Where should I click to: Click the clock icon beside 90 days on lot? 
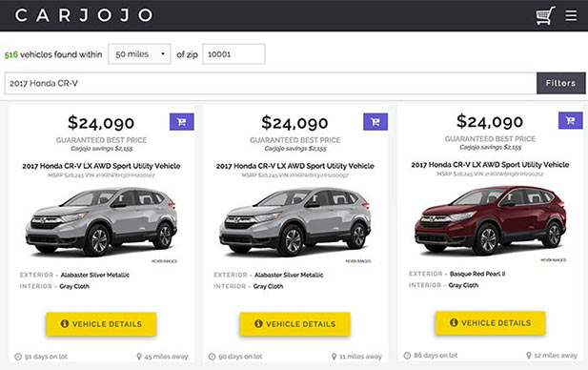212,357
